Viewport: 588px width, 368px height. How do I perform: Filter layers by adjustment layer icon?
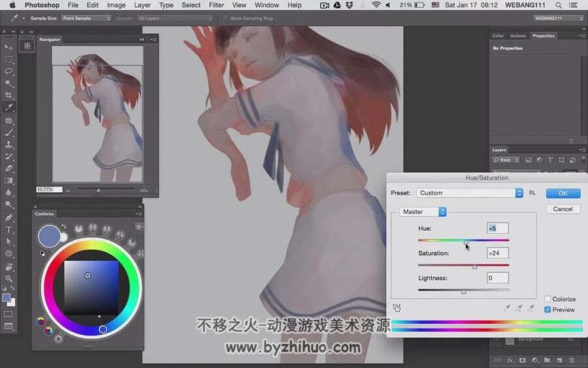(539, 159)
